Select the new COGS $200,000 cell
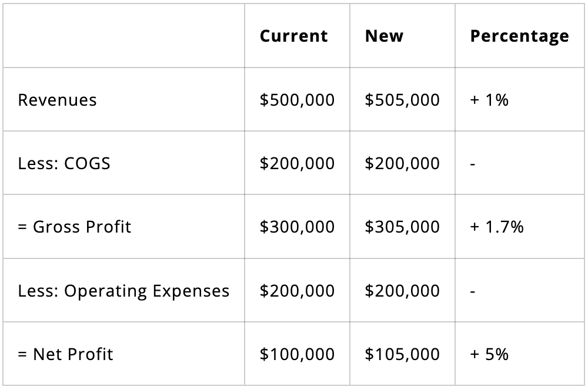This screenshot has width=588, height=390. point(402,163)
